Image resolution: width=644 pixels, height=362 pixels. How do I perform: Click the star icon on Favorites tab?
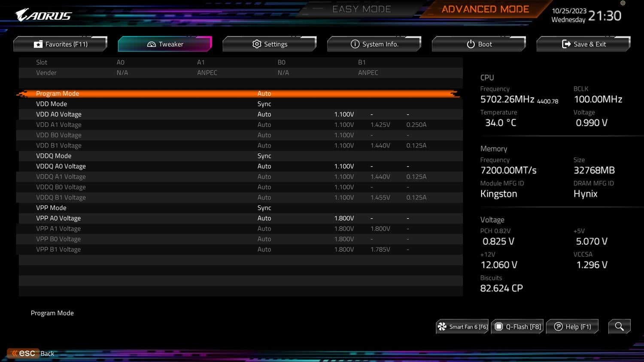point(38,44)
